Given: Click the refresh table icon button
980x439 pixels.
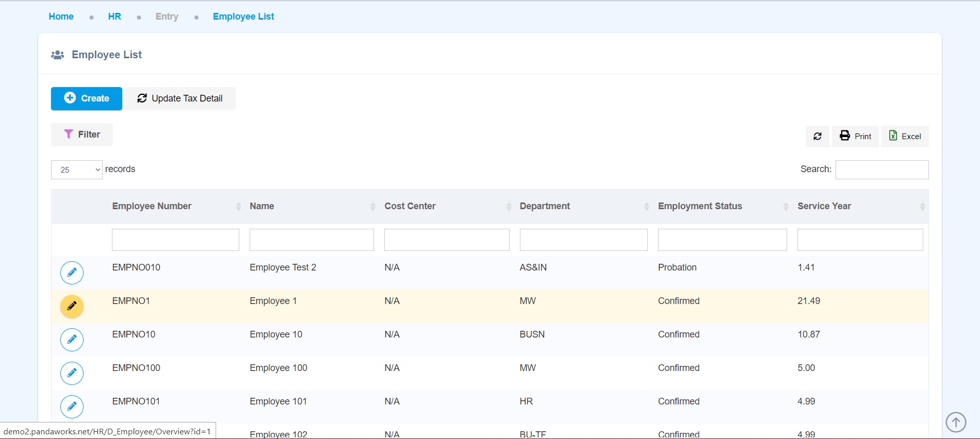Looking at the screenshot, I should (x=817, y=137).
